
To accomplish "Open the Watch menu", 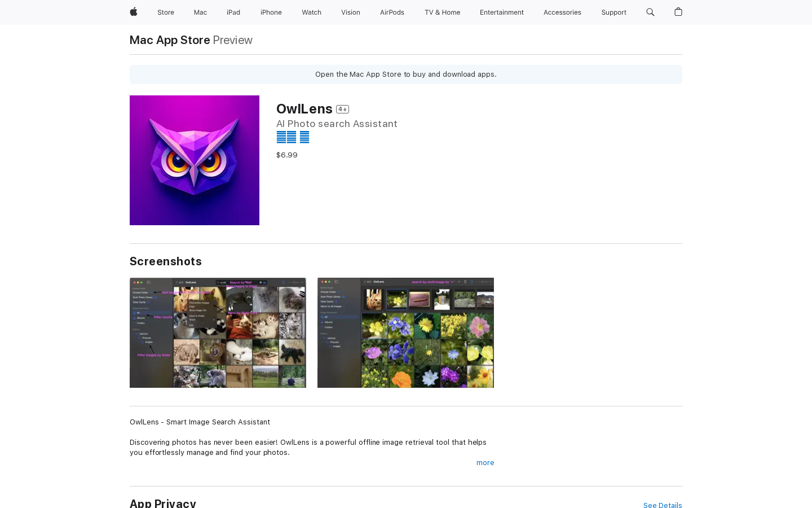I will click(x=311, y=12).
